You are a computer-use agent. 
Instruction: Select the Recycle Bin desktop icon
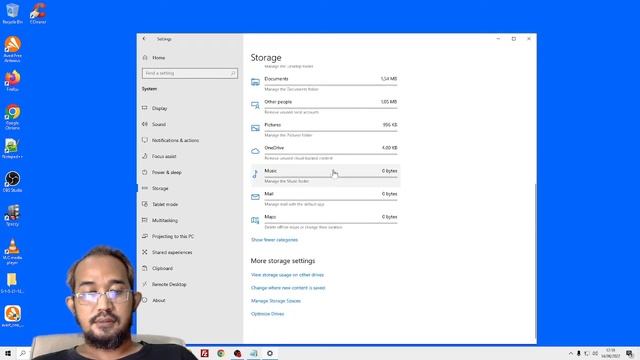tap(12, 13)
